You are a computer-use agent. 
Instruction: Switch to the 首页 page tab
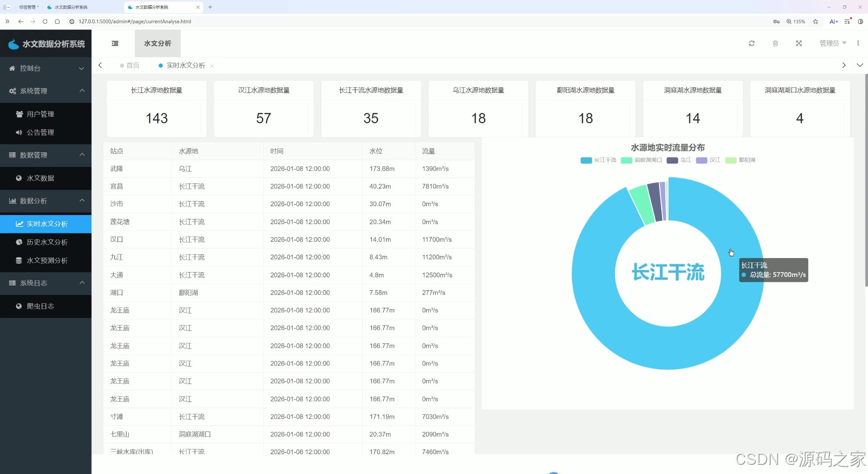tap(132, 65)
